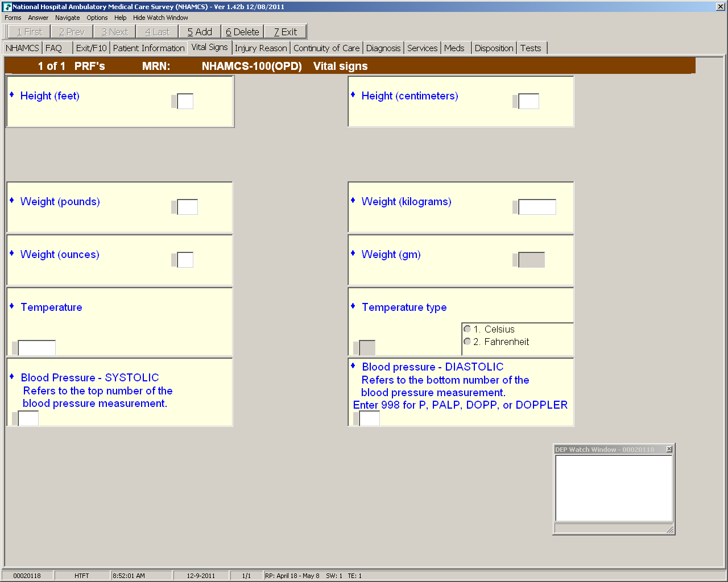This screenshot has width=728, height=582.
Task: Select the Vital Signs tab
Action: tap(210, 47)
